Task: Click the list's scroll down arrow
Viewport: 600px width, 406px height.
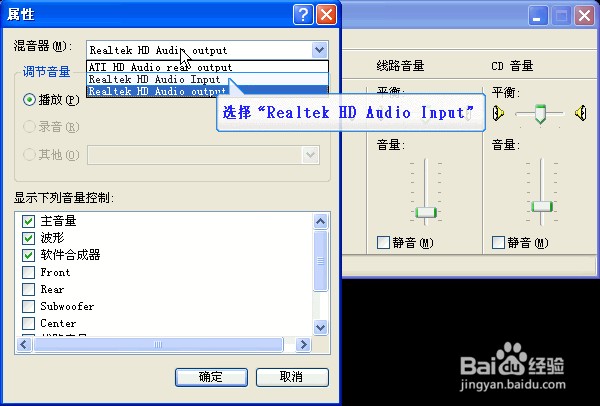Action: pyautogui.click(x=320, y=328)
